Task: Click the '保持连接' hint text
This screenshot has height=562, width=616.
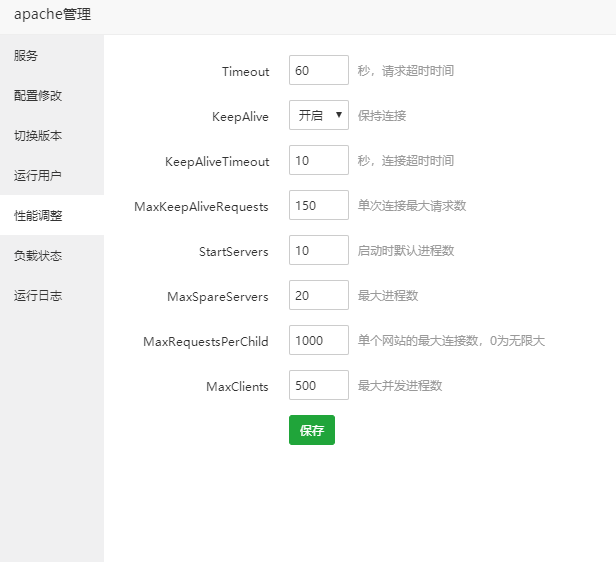Action: tap(382, 116)
